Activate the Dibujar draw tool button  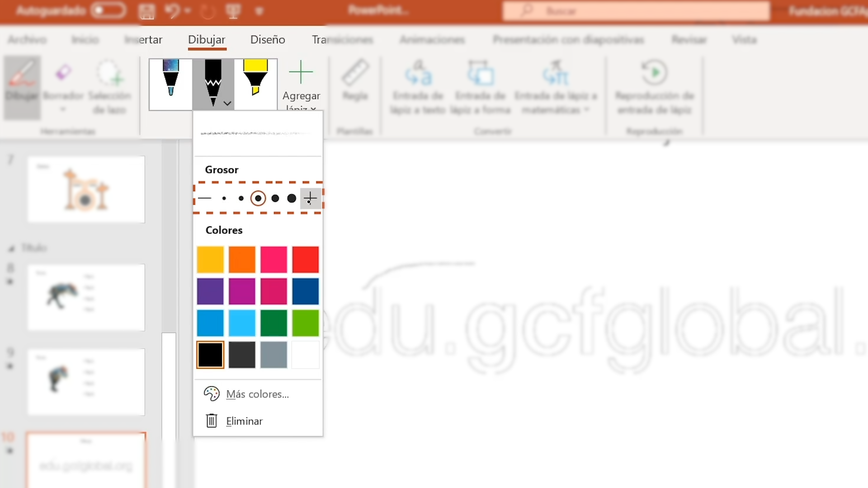point(22,87)
